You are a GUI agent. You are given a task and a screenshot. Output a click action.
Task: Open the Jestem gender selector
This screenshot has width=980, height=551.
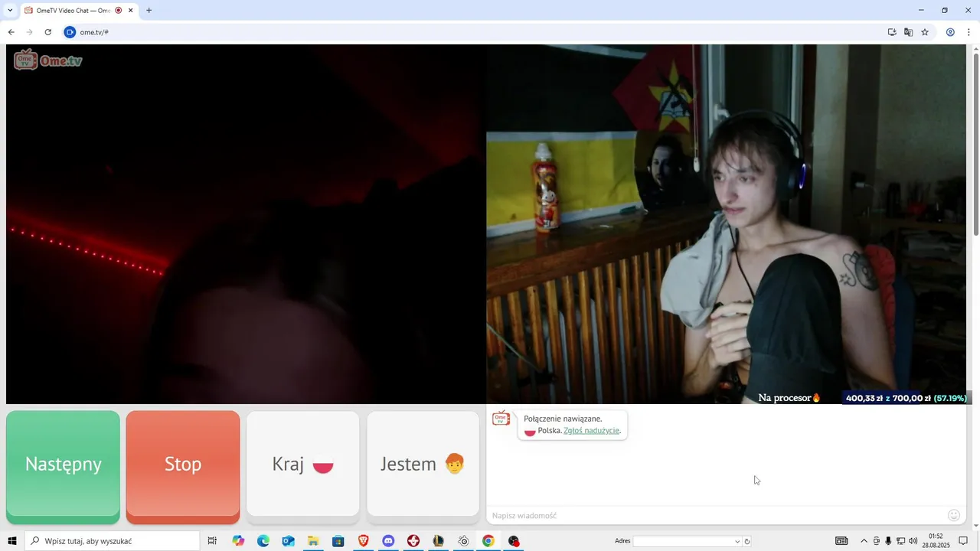[x=423, y=464]
